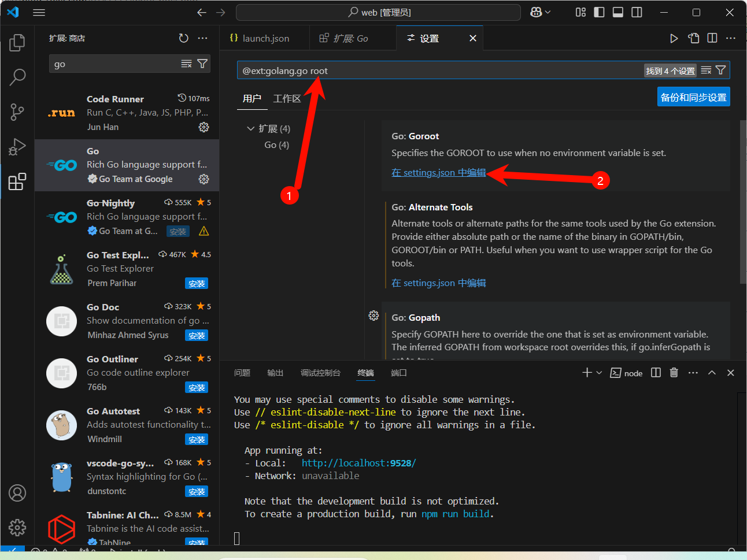Open Go extension manage gear
The width and height of the screenshot is (747, 560).
pyautogui.click(x=204, y=179)
